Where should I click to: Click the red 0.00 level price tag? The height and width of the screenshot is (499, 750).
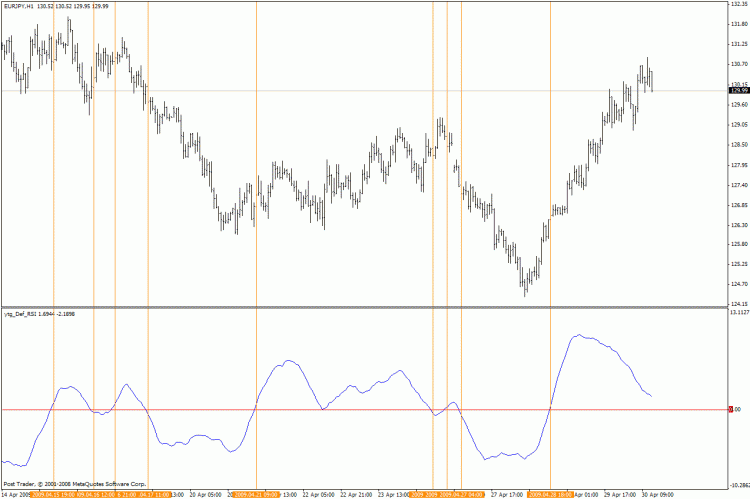(735, 409)
